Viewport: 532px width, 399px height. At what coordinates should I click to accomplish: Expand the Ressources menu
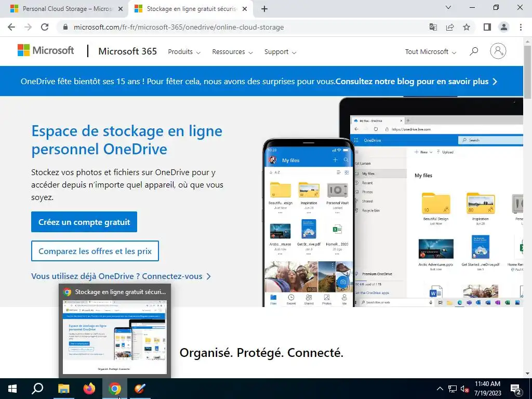pos(232,51)
